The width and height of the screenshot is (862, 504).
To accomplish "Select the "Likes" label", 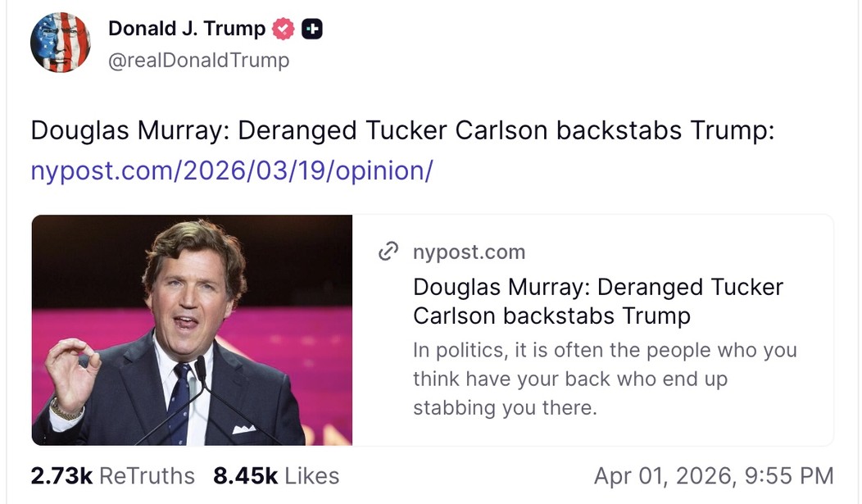I will (311, 475).
